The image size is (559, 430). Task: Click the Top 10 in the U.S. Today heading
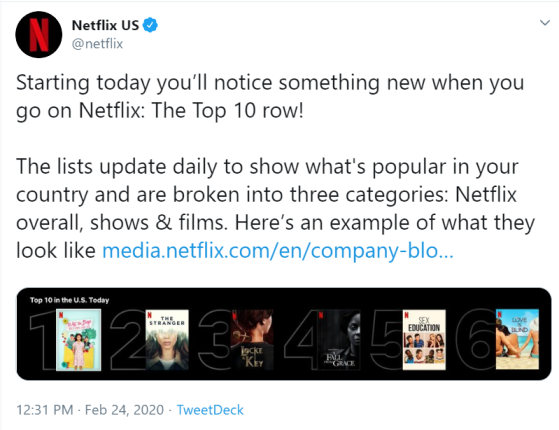coord(69,300)
